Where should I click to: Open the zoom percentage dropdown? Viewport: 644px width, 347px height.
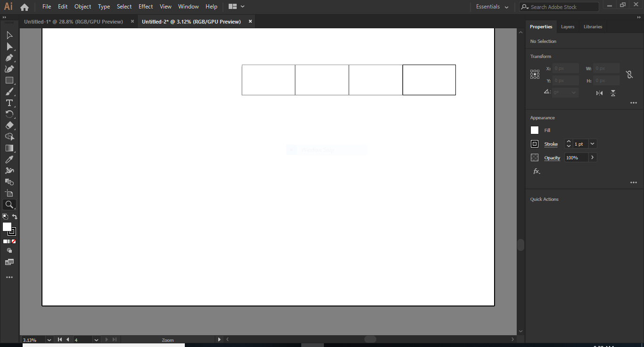point(49,339)
